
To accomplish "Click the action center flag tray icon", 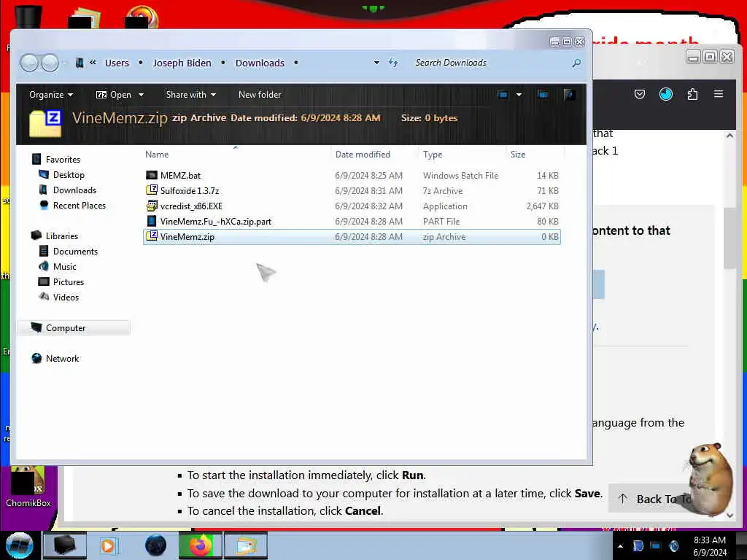I will pyautogui.click(x=638, y=545).
